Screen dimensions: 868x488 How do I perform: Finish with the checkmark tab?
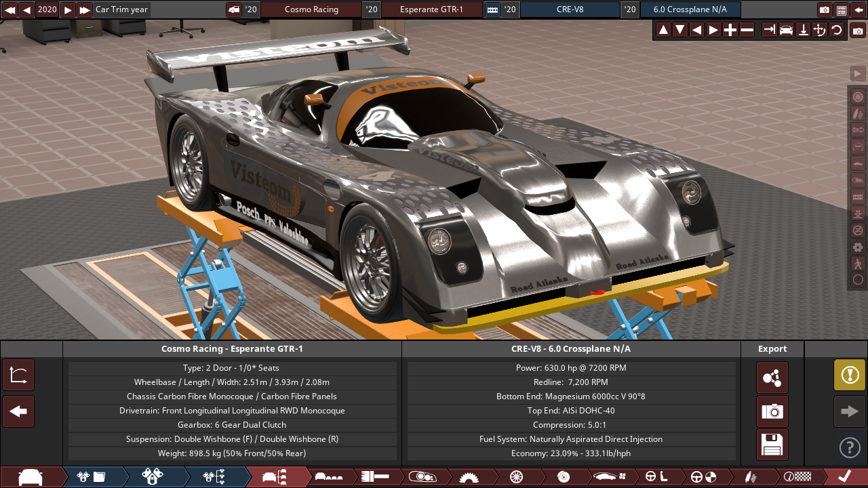844,477
